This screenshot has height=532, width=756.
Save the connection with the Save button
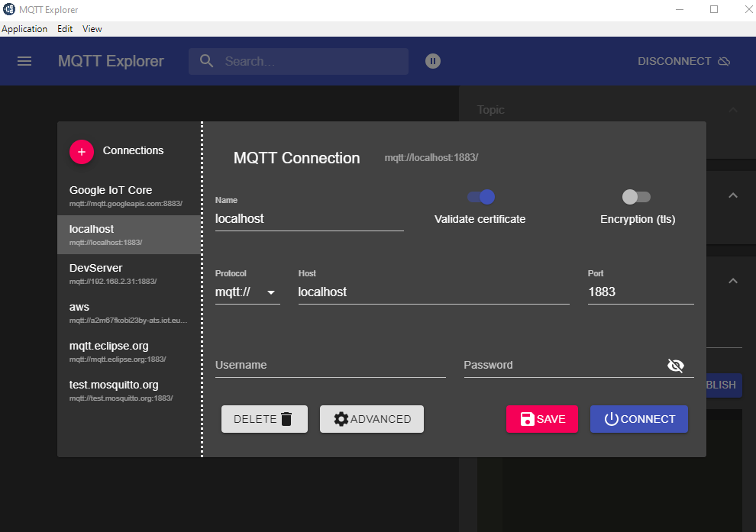pos(542,419)
